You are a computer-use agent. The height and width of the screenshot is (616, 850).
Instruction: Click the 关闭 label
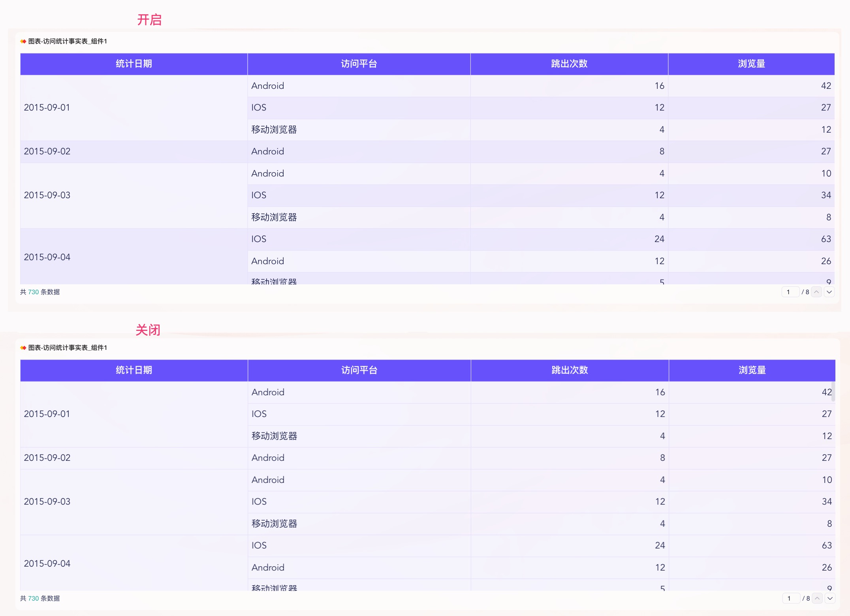pos(148,330)
